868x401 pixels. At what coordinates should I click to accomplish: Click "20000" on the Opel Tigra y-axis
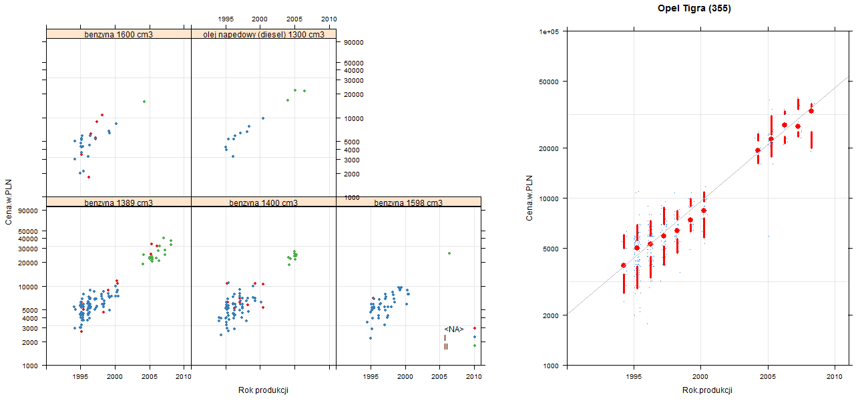[x=550, y=148]
